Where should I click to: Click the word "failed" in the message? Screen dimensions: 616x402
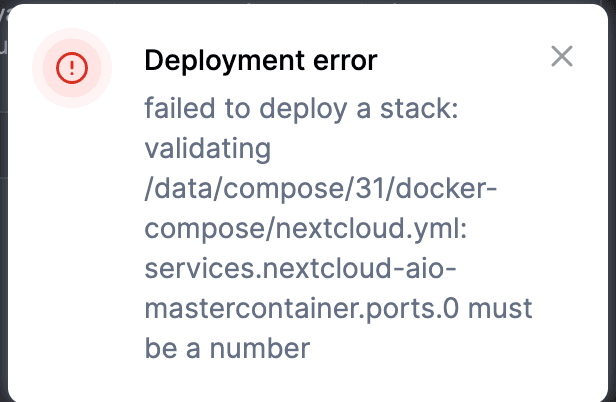pos(174,111)
